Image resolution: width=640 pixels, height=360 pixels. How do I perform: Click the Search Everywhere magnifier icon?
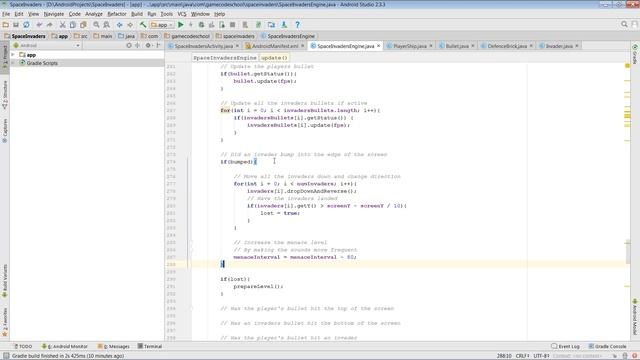point(624,24)
